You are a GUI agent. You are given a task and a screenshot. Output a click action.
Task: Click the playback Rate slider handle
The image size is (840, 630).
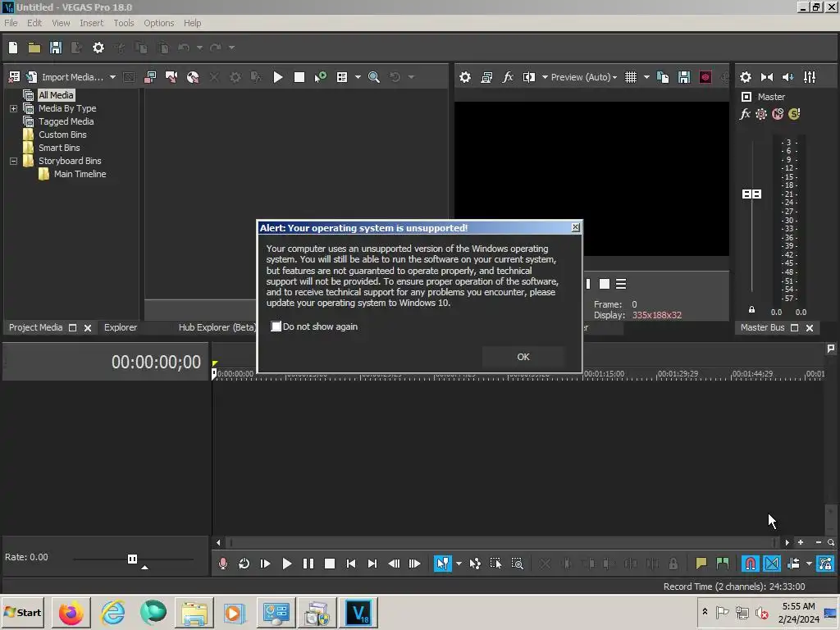tap(132, 559)
